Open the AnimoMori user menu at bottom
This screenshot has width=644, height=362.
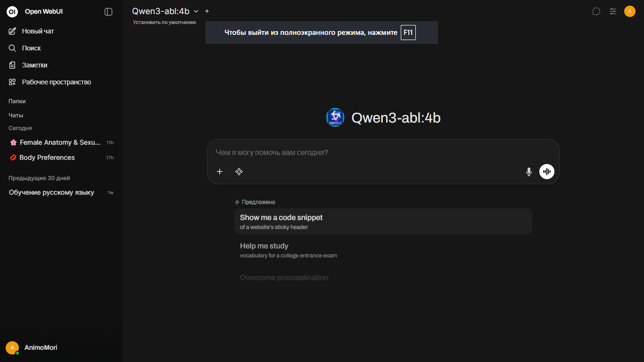pyautogui.click(x=61, y=348)
